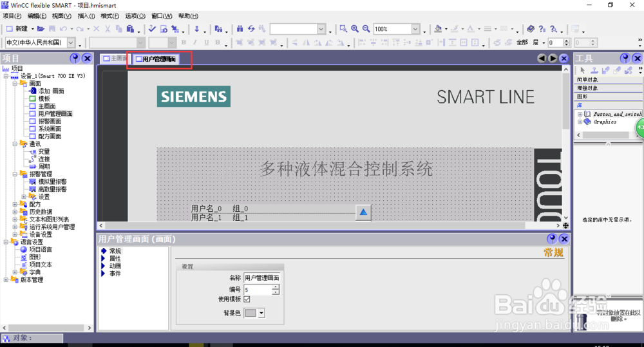Switch to the 用户管理画面 tab
This screenshot has width=644, height=347.
click(156, 59)
